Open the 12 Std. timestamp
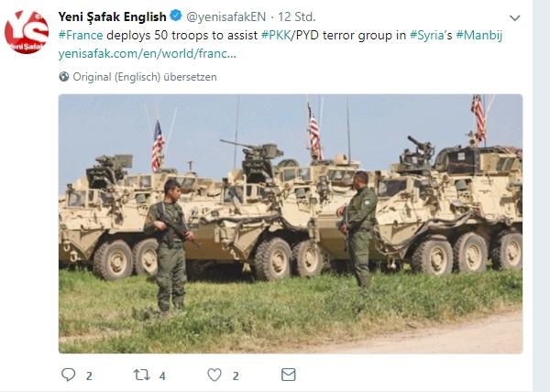 (297, 16)
